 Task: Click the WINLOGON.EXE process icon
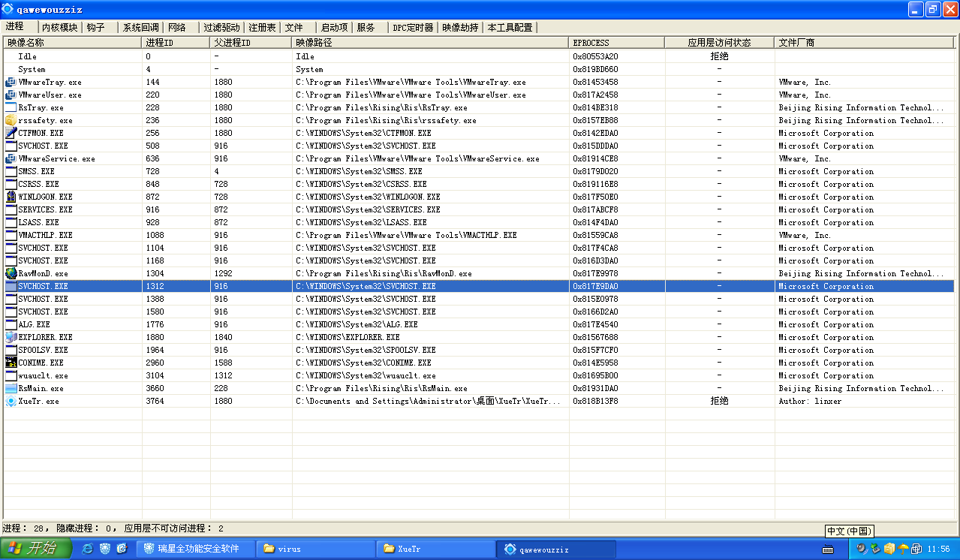click(x=11, y=197)
